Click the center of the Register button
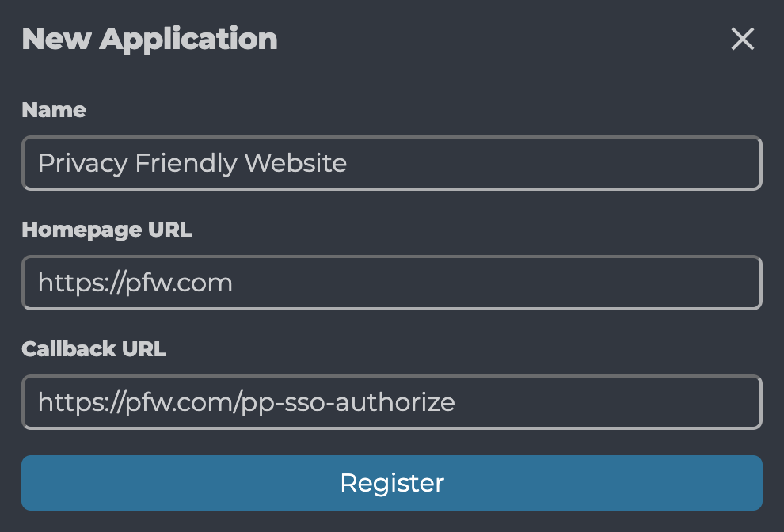 [392, 483]
